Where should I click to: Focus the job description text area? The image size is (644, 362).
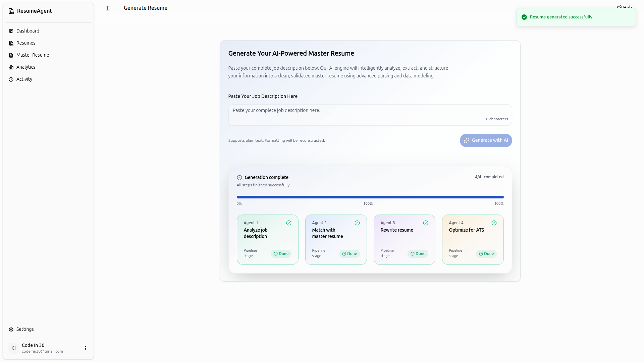[x=370, y=115]
